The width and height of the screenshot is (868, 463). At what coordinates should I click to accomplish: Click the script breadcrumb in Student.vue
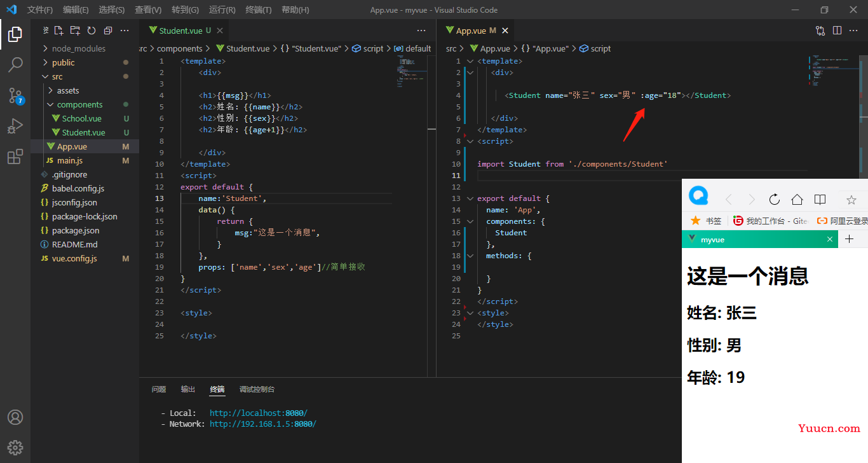click(368, 48)
